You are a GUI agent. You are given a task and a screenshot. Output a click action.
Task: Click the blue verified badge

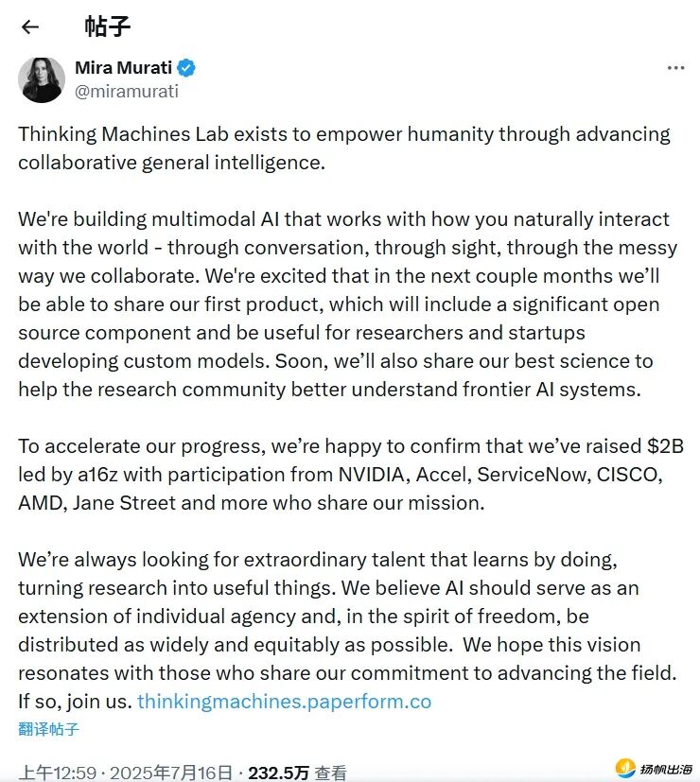point(187,69)
